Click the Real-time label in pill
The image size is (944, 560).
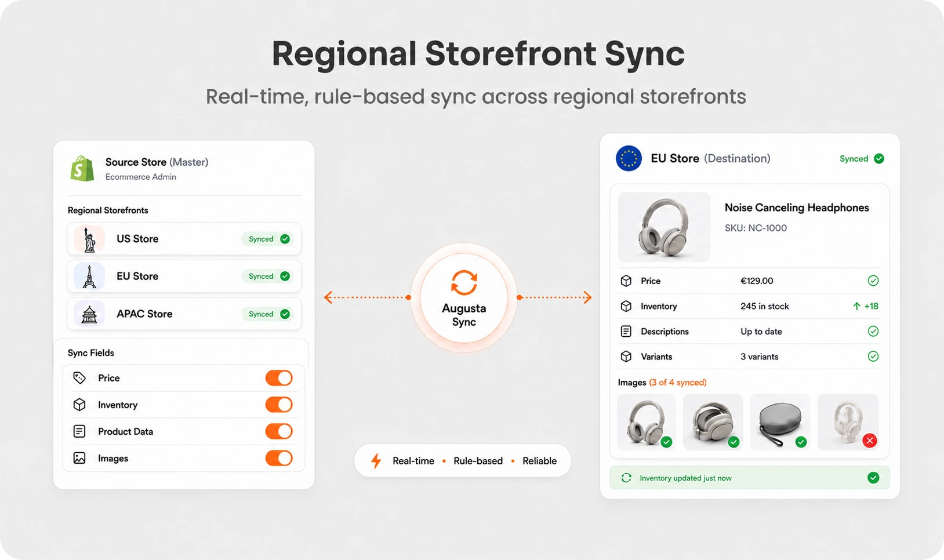coord(413,461)
